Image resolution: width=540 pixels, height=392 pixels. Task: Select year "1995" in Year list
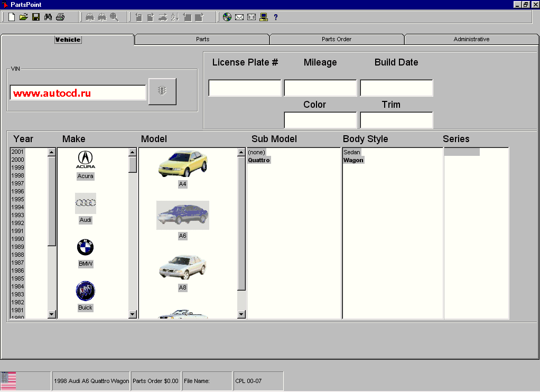coord(17,200)
